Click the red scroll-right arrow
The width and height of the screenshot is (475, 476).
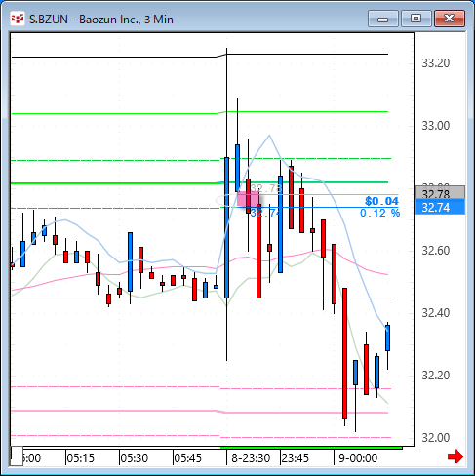[x=455, y=456]
